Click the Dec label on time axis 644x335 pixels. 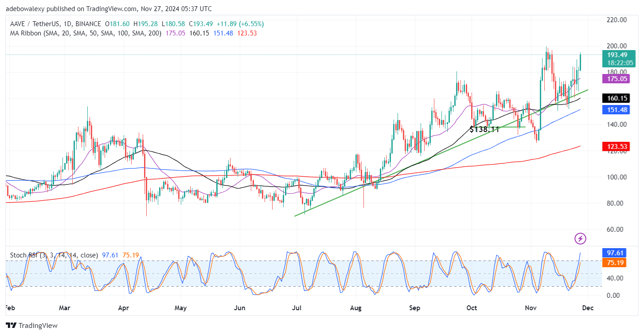[x=588, y=307]
